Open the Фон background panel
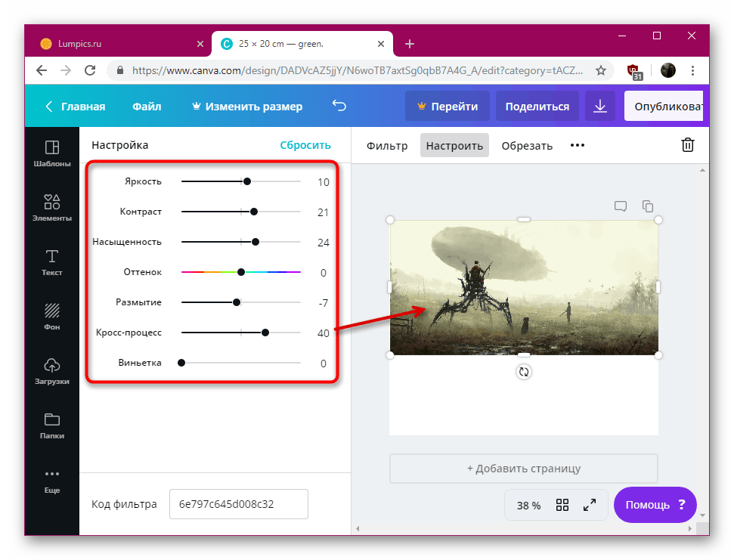 point(52,317)
